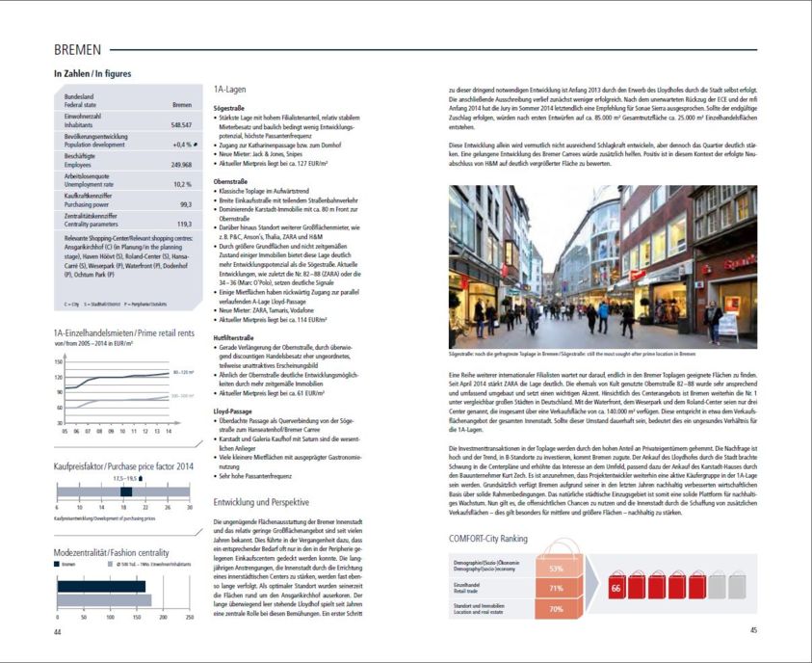The height and width of the screenshot is (663, 812).
Task: Click the federal state value "Bremen"
Action: [x=182, y=105]
